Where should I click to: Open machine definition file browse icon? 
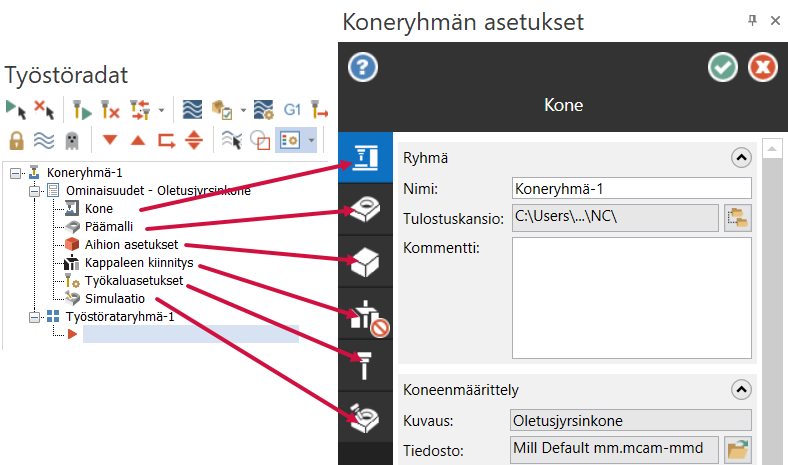tap(738, 449)
